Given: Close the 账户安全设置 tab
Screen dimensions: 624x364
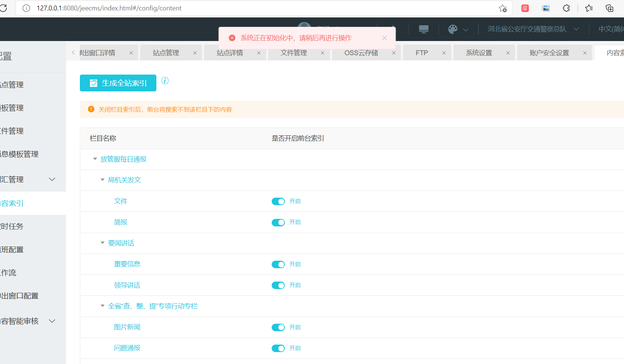Looking at the screenshot, I should [585, 53].
